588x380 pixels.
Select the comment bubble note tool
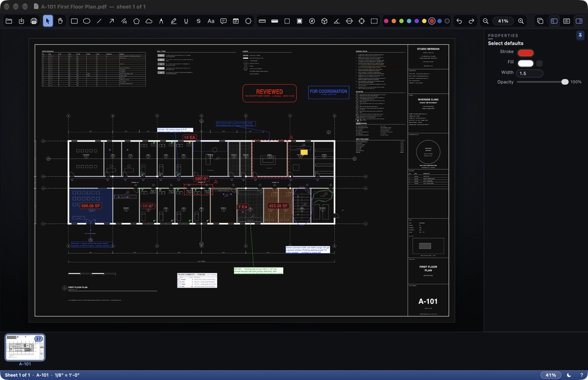223,21
